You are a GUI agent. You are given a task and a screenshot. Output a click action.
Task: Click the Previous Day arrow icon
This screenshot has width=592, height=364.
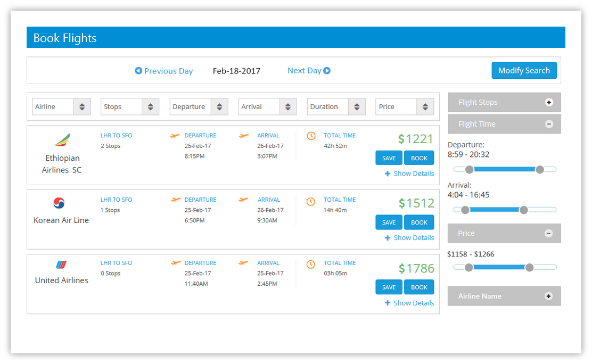(138, 71)
